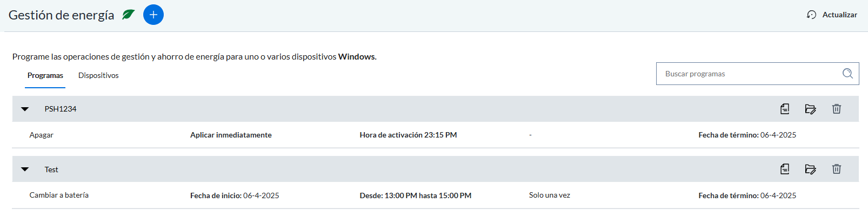This screenshot has height=222, width=868.
Task: Switch to the Dispositivos tab
Action: pyautogui.click(x=98, y=75)
